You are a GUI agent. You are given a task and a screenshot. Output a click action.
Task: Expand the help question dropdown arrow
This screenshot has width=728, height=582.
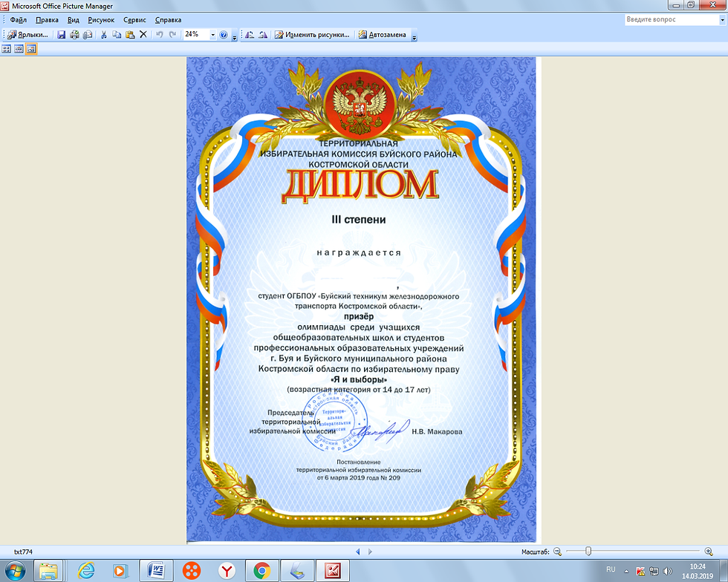point(722,20)
